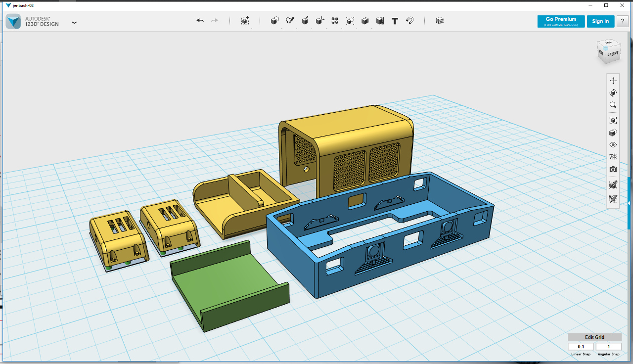Open the 123D Design application menu dropdown
The width and height of the screenshot is (633, 364).
coord(74,22)
